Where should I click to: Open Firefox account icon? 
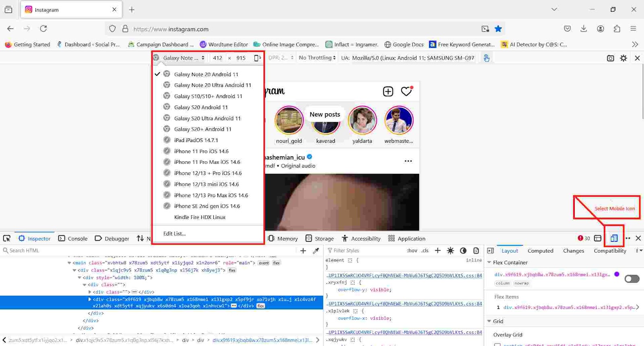click(x=601, y=29)
